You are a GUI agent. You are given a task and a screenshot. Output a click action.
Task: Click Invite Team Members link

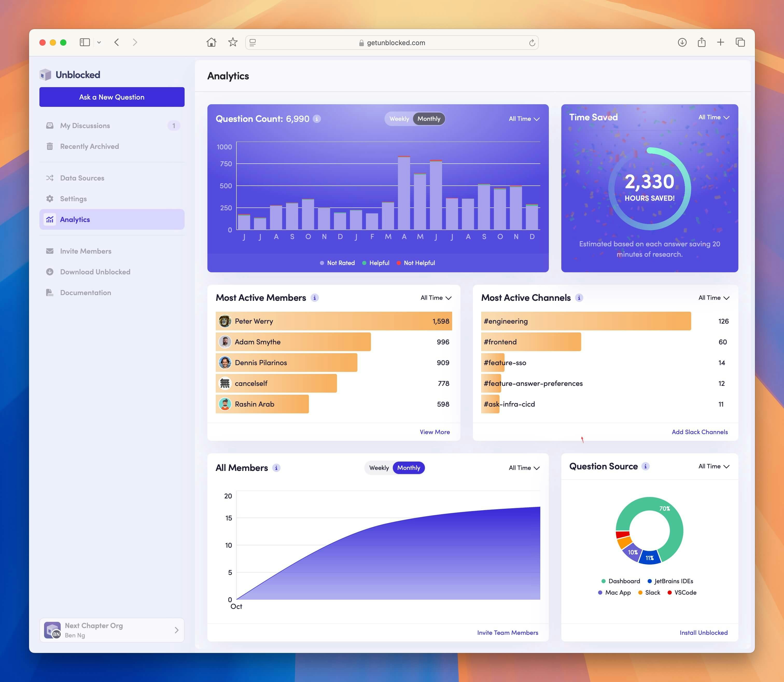pyautogui.click(x=507, y=632)
